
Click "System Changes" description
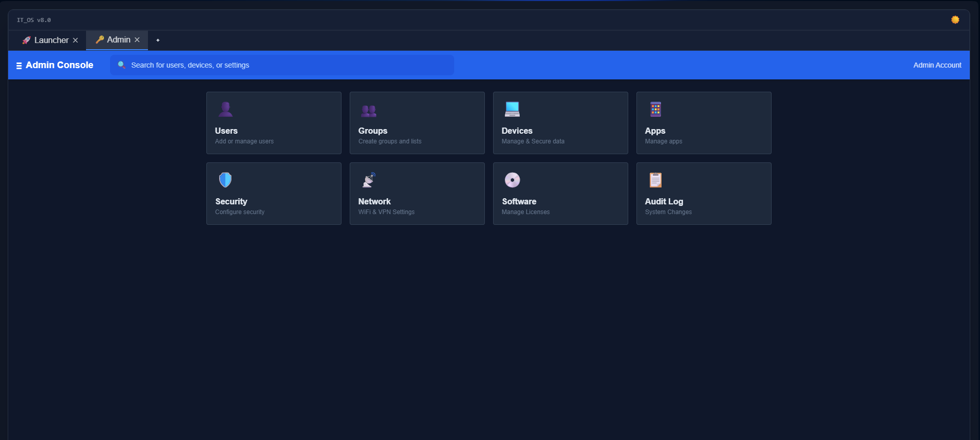[668, 212]
